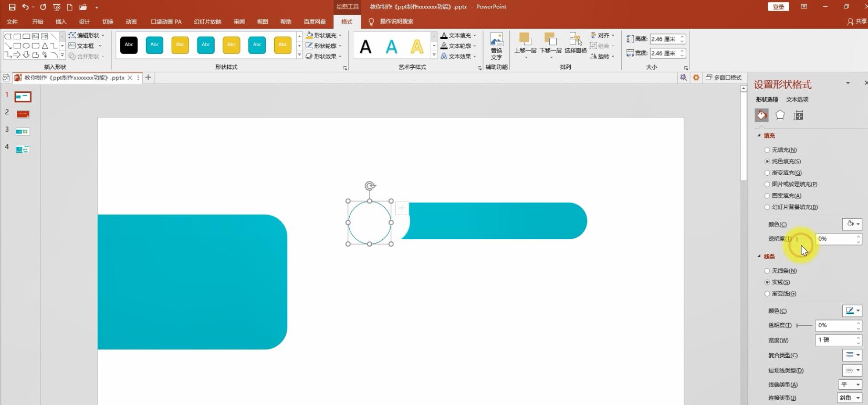Open 文本填充 text fill
The width and height of the screenshot is (868, 405).
pyautogui.click(x=458, y=35)
